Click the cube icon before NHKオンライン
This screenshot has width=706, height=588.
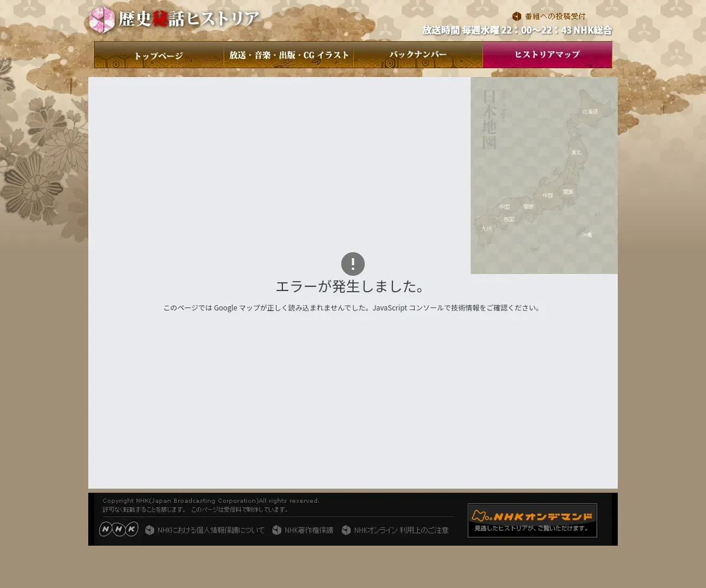(346, 530)
